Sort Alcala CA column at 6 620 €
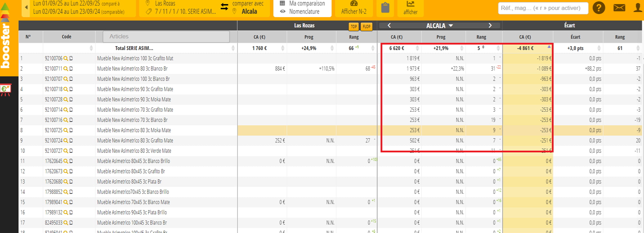Viewport: 644px width, 233px height. 417,48
